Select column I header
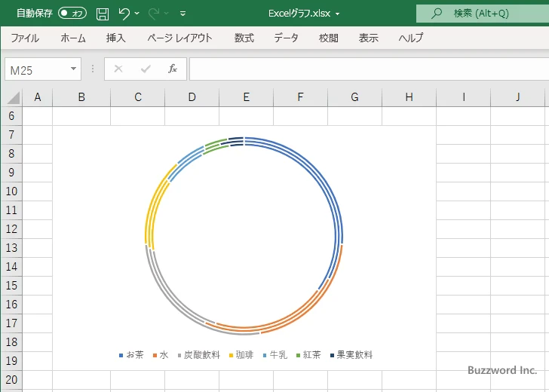This screenshot has width=549, height=392. (464, 97)
